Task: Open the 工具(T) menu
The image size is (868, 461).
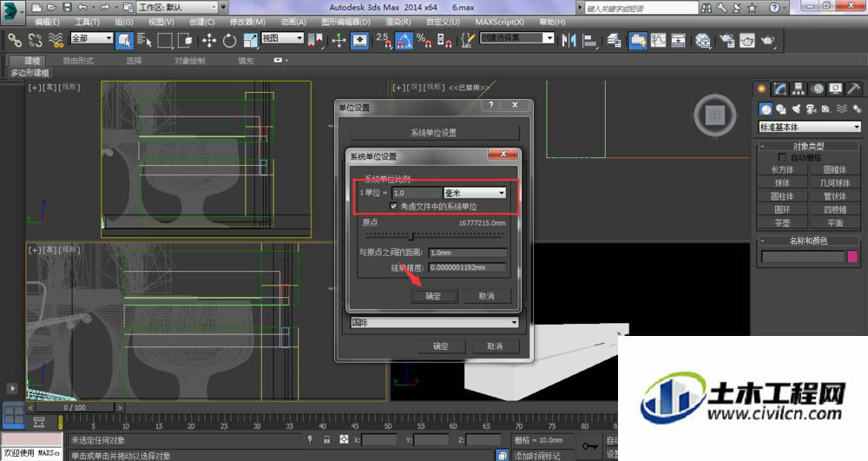Action: [87, 22]
